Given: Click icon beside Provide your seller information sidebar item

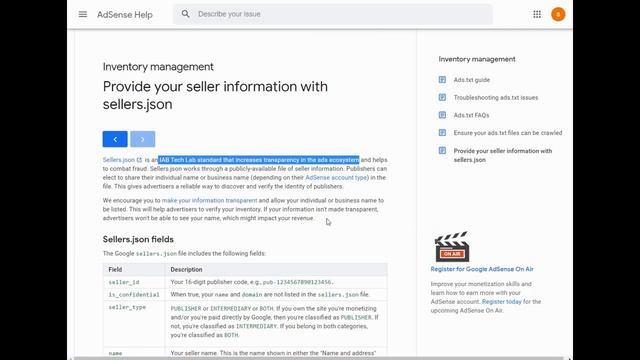Looking at the screenshot, I should point(442,151).
